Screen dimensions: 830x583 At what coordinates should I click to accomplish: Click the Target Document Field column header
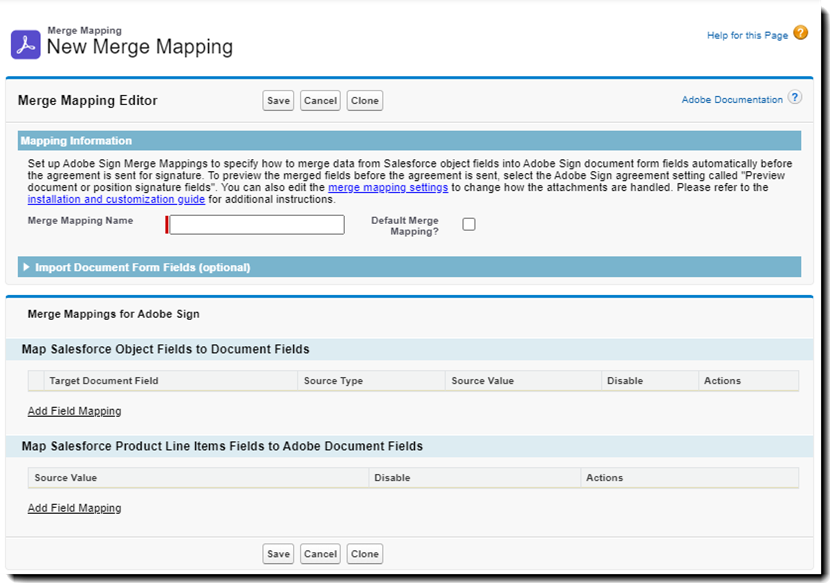coord(104,381)
